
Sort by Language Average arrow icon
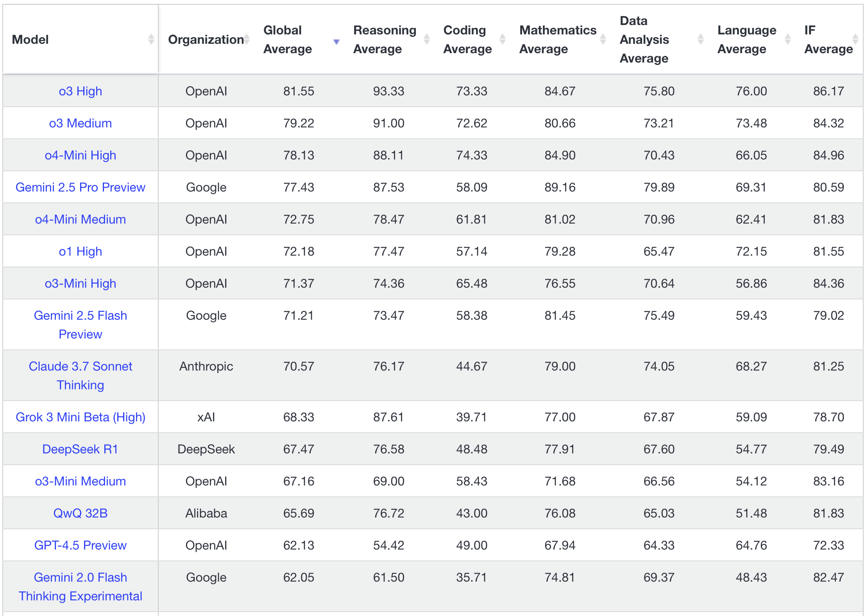tap(788, 39)
